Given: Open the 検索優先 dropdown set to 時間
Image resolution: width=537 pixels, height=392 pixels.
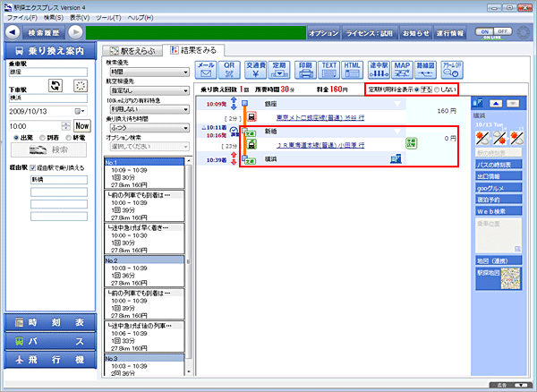Looking at the screenshot, I should [147, 71].
